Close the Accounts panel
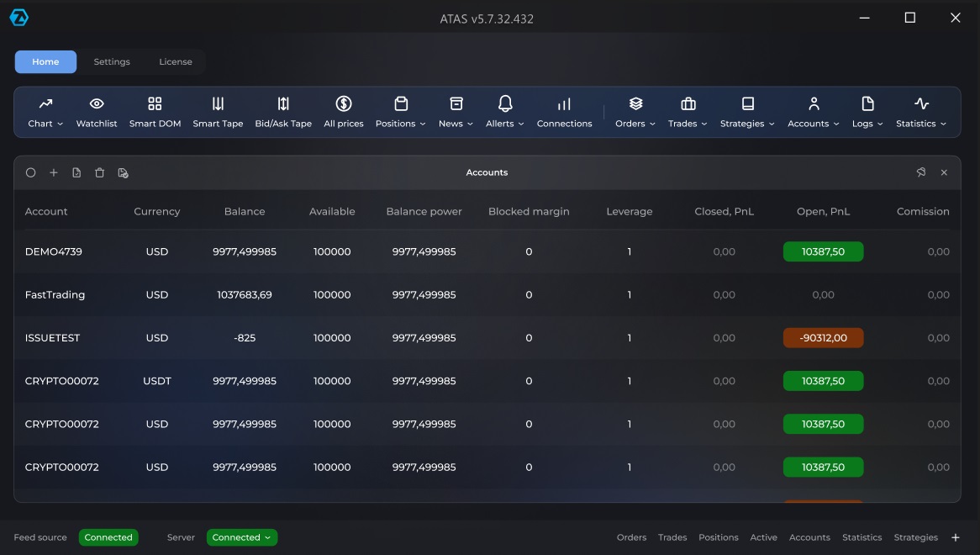 tap(944, 172)
